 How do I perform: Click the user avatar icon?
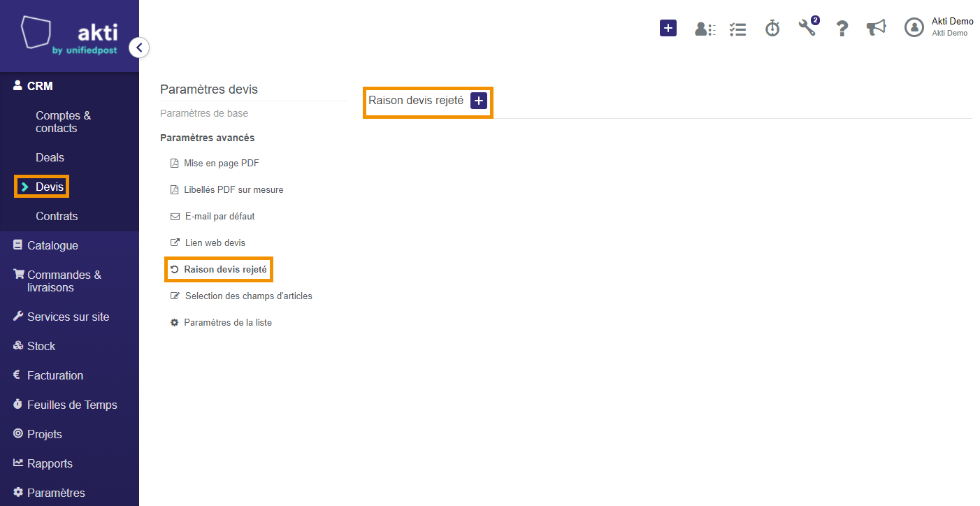[x=914, y=27]
